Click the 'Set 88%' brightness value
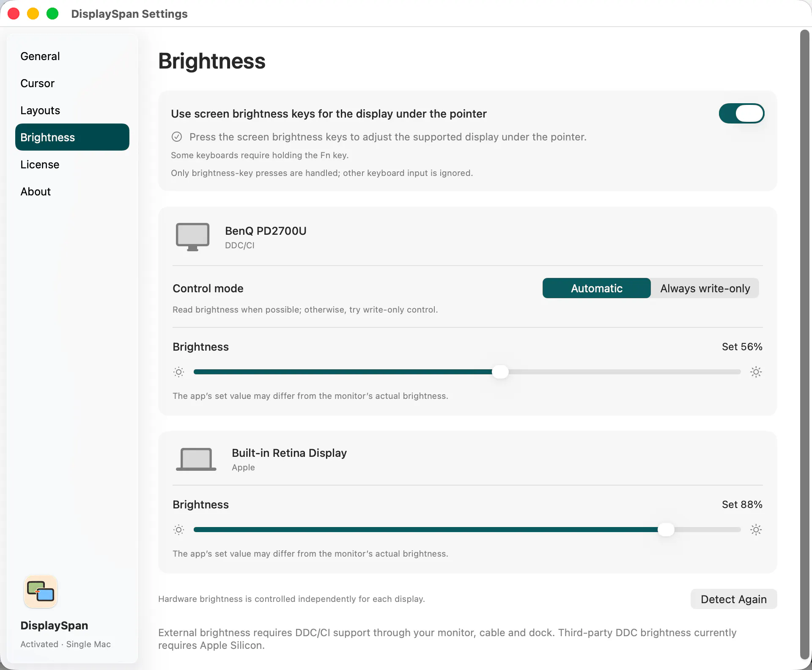This screenshot has height=670, width=812. (742, 505)
